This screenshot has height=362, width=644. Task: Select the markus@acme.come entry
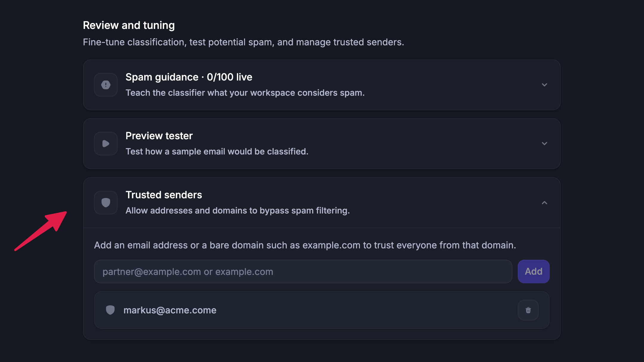pyautogui.click(x=322, y=310)
